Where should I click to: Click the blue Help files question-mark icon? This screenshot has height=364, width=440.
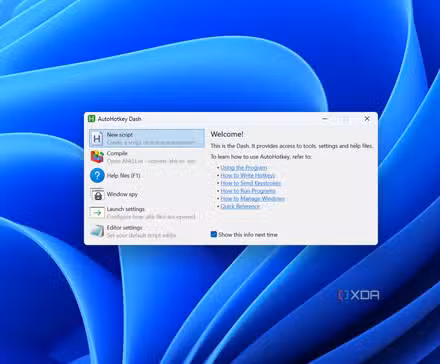[x=97, y=175]
